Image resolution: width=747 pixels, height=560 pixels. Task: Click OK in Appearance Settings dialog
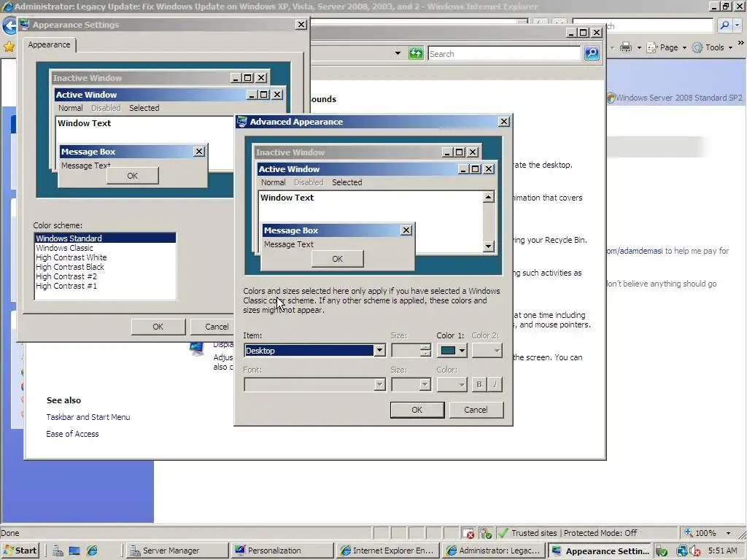158,327
